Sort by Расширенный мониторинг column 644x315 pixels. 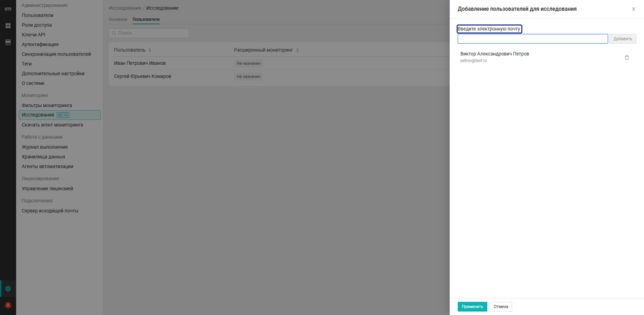click(297, 50)
